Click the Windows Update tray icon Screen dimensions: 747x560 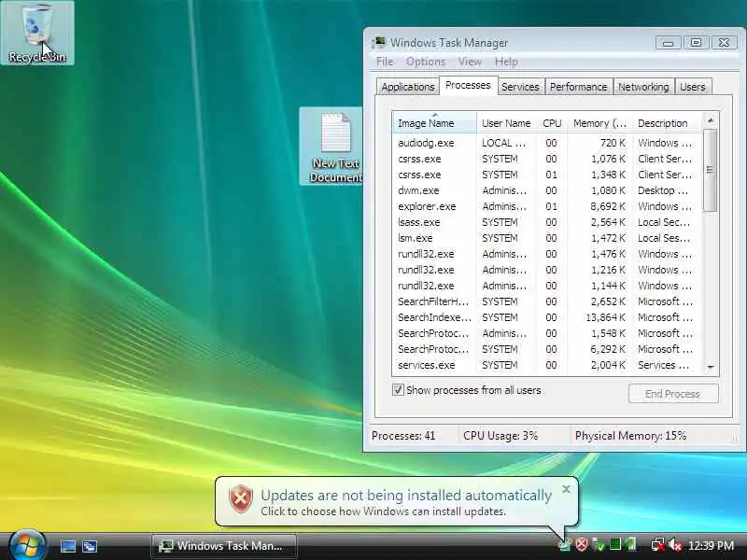(565, 544)
